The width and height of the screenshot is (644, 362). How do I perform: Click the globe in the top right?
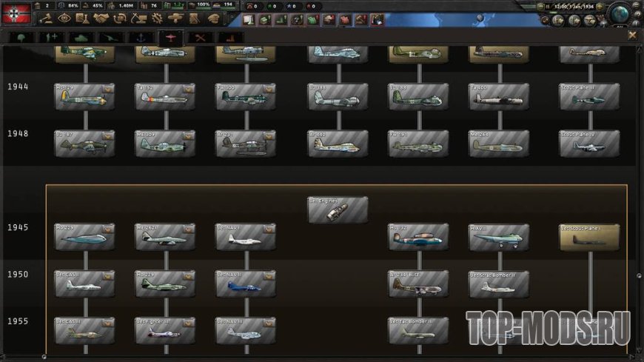(x=620, y=13)
